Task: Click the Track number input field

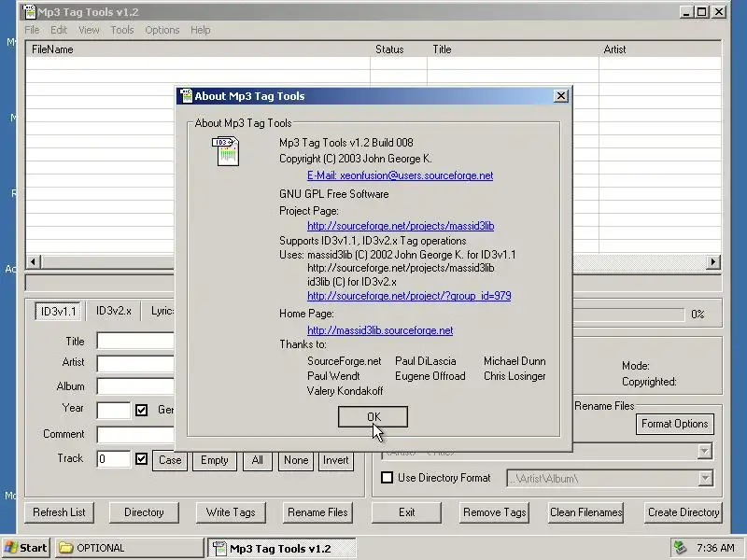Action: [x=113, y=459]
